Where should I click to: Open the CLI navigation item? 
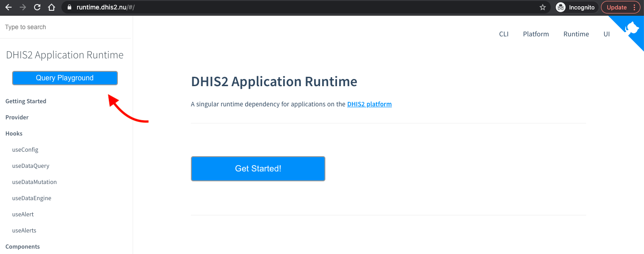(x=504, y=34)
